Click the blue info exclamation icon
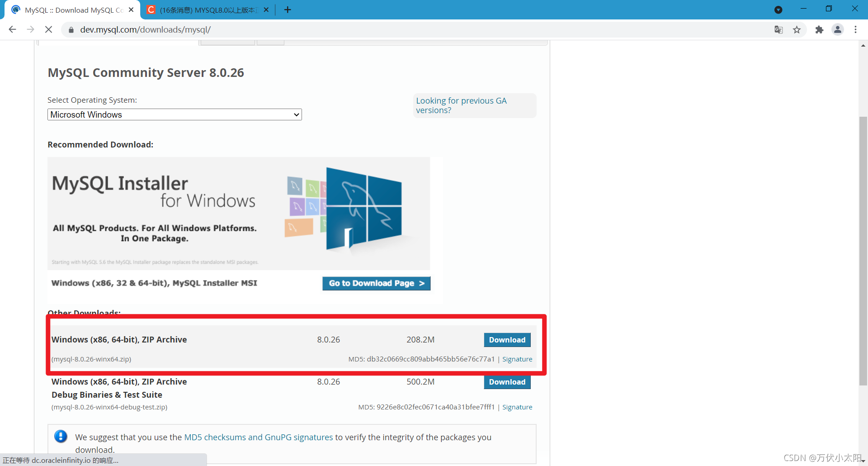Viewport: 868px width, 466px height. click(61, 436)
